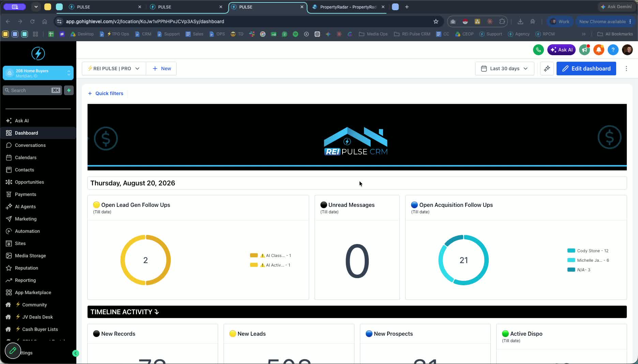Click the Michelle Ja... legend entry
Image resolution: width=638 pixels, height=364 pixels.
588,260
